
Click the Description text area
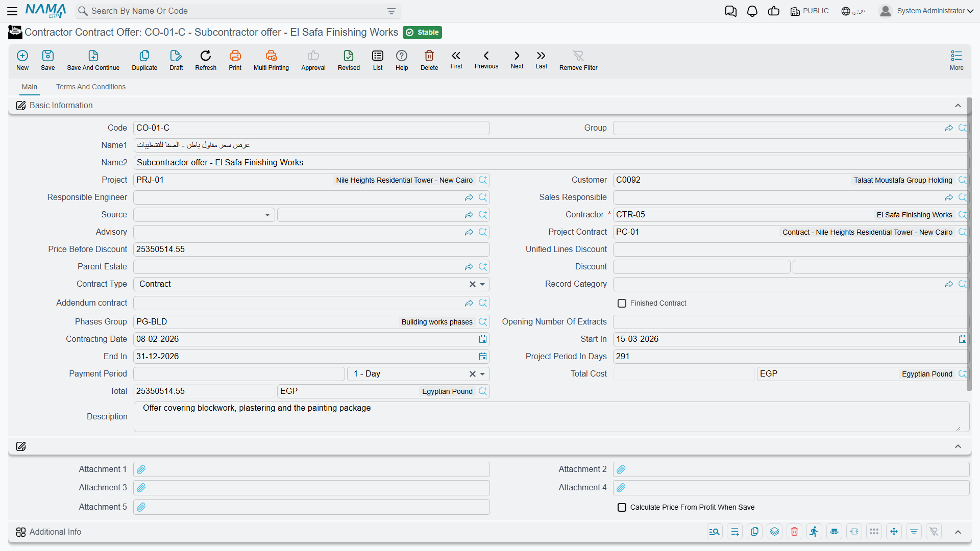click(551, 417)
